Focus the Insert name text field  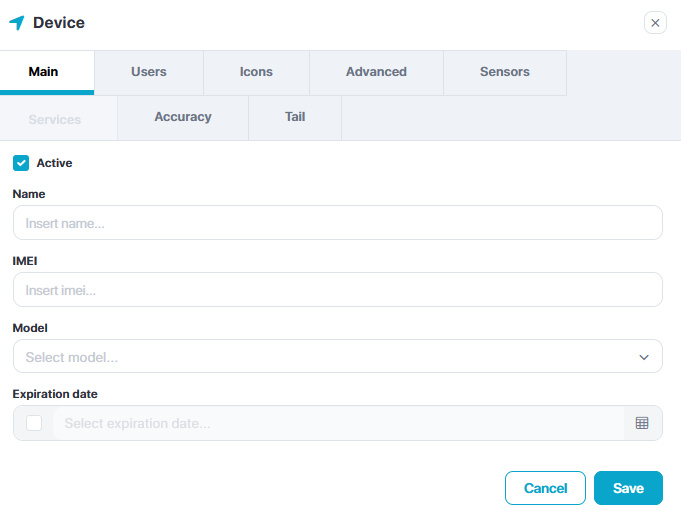click(337, 223)
